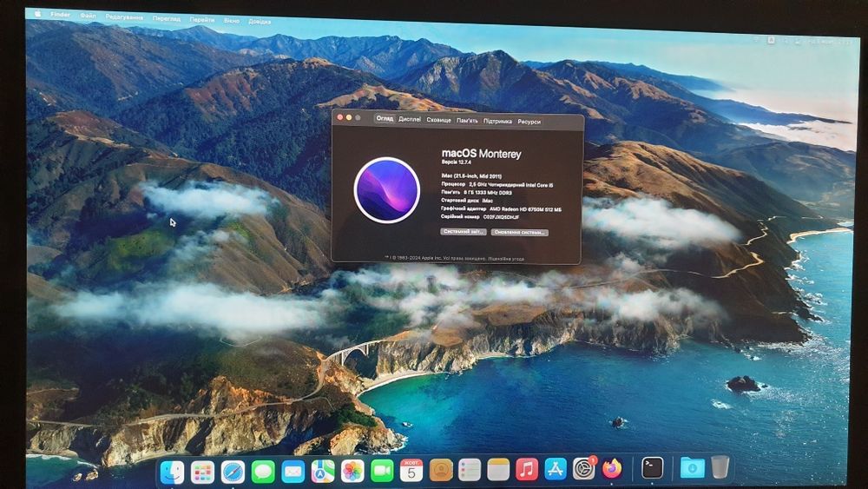Open the Перейти menu

pos(202,19)
